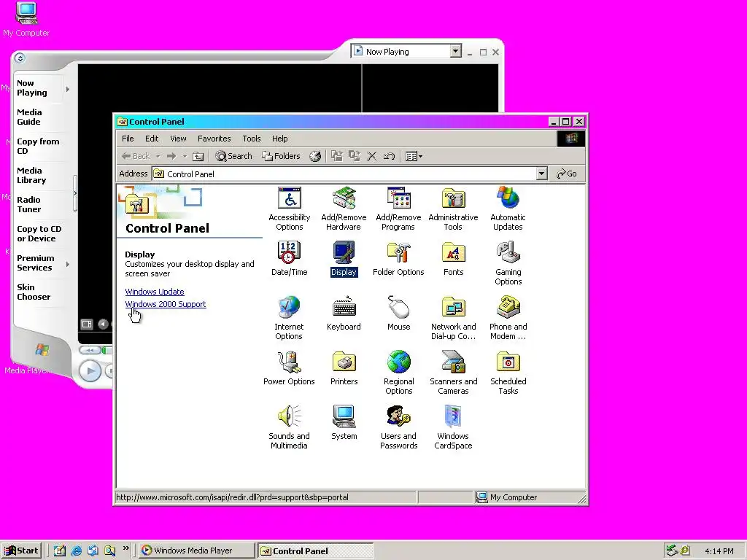Screen dimensions: 747x560
Task: Open Scanners and Cameras applet
Action: coord(453,373)
